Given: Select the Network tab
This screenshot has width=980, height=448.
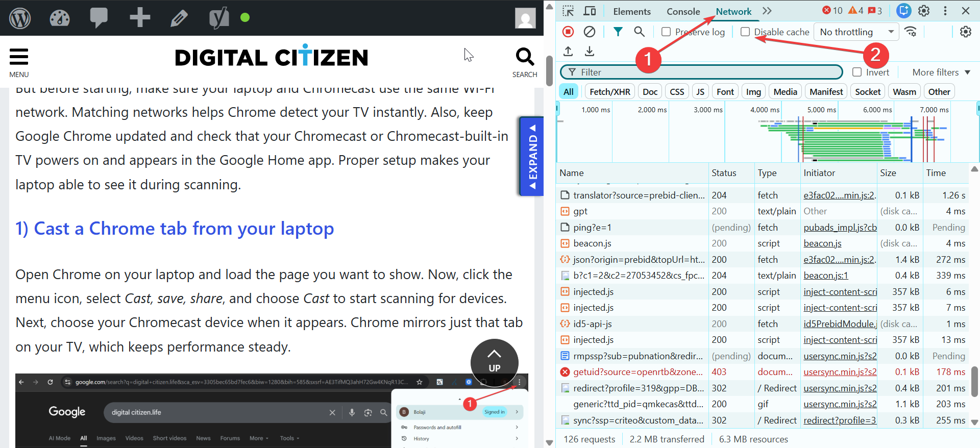Looking at the screenshot, I should click(733, 11).
